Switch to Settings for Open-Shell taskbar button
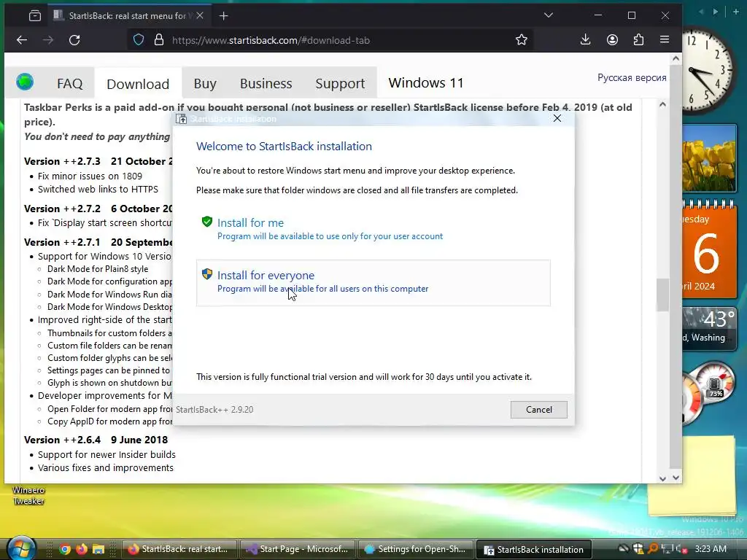This screenshot has width=747, height=560. pyautogui.click(x=415, y=549)
